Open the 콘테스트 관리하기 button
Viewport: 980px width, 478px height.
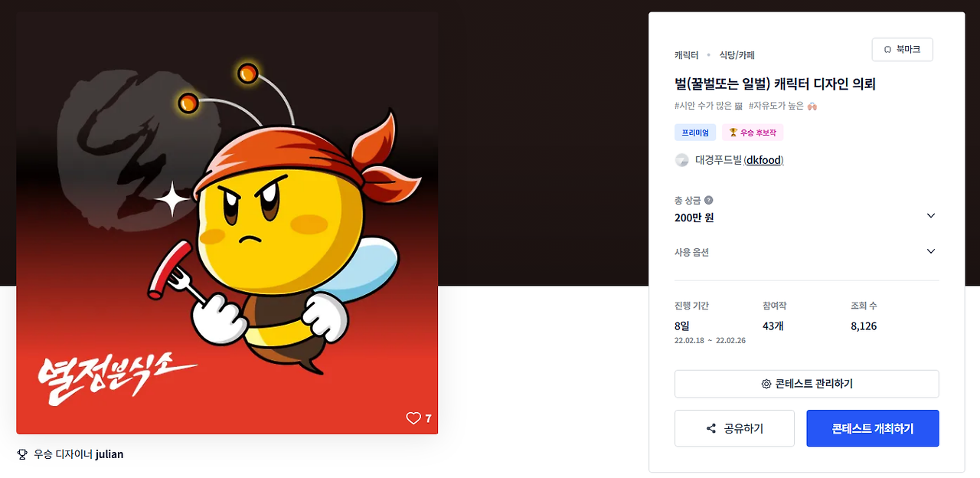tap(806, 384)
